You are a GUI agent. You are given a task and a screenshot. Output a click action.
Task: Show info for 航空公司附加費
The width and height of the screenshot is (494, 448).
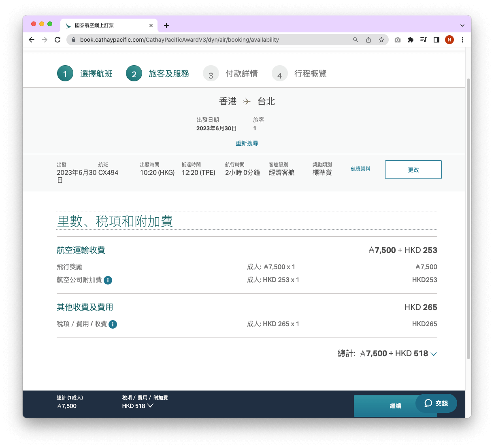click(108, 280)
